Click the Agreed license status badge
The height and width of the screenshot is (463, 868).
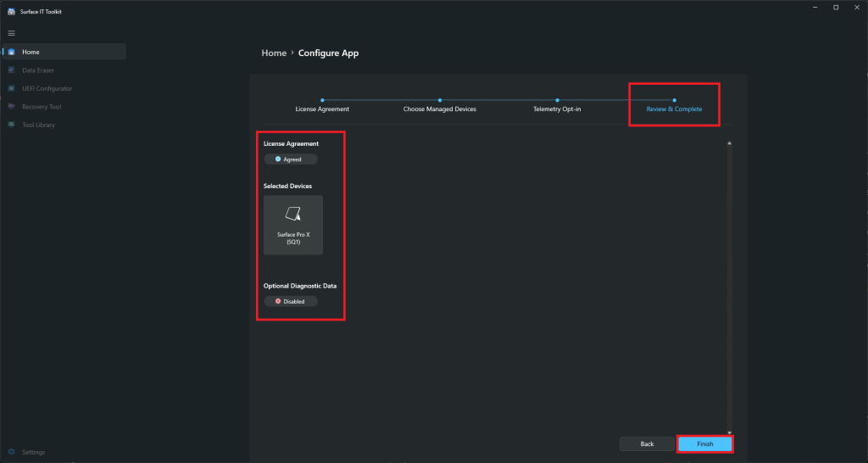[291, 159]
